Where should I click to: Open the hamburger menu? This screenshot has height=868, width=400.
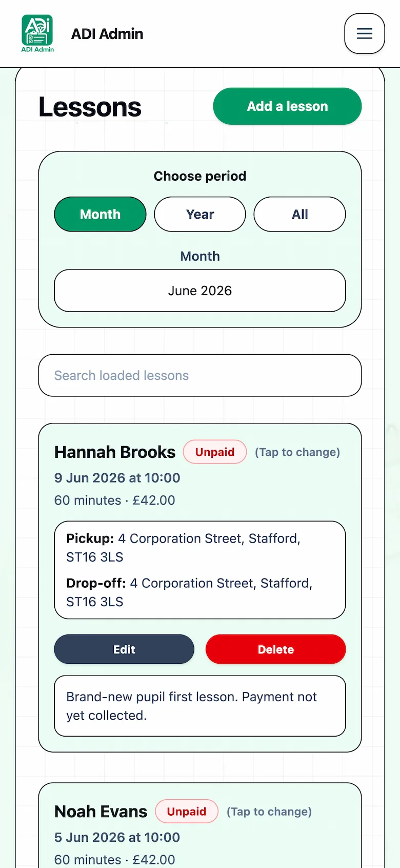365,34
